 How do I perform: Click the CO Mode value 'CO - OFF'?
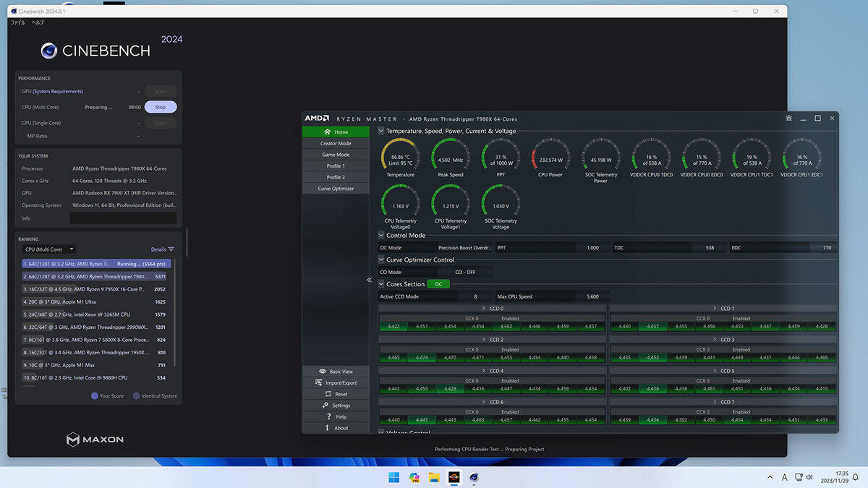pyautogui.click(x=465, y=272)
